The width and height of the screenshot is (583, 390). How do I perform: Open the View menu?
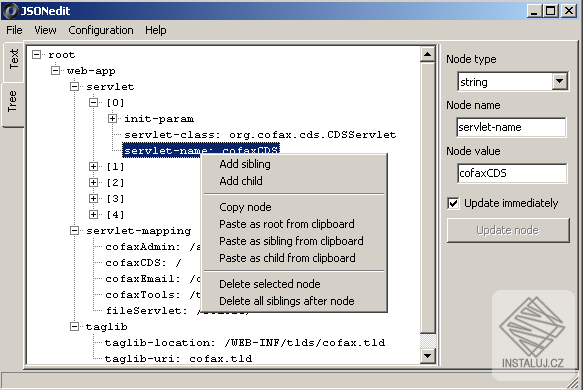tap(45, 30)
